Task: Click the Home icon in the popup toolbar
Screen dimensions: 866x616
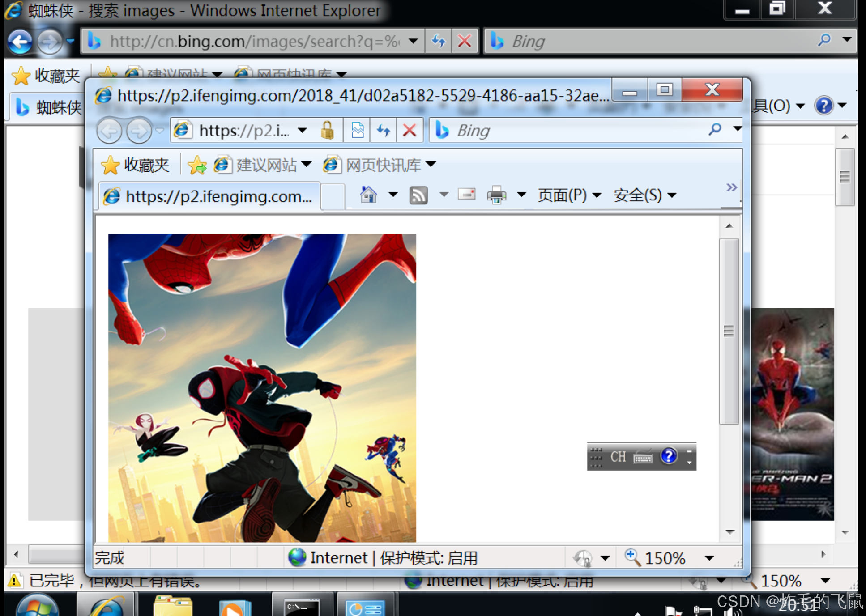Action: (x=368, y=195)
